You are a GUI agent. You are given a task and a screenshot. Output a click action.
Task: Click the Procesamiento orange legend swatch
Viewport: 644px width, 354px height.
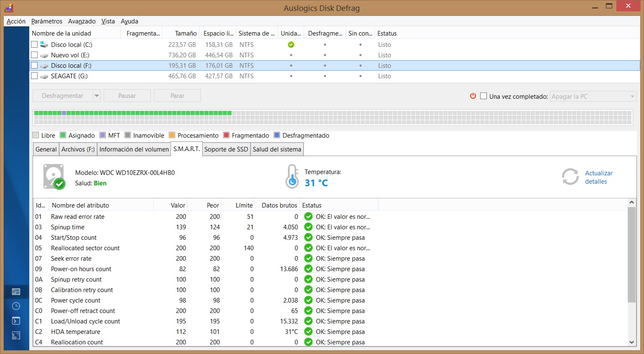point(172,135)
